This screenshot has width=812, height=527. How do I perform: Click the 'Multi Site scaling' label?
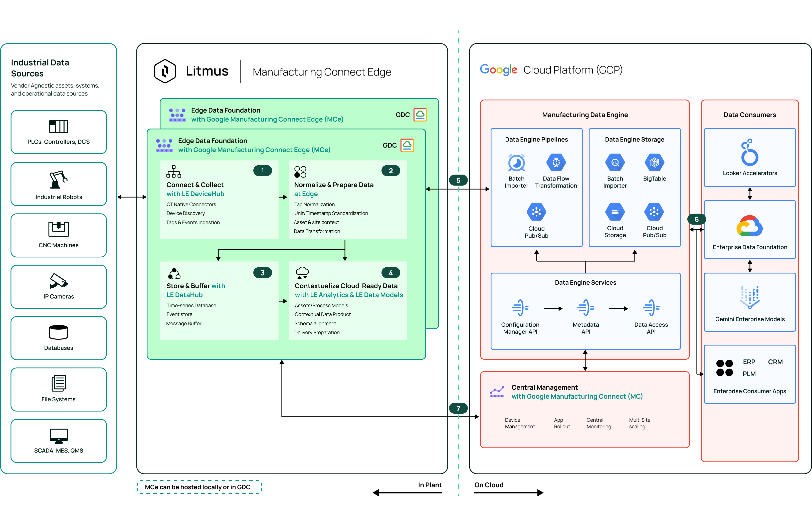(x=639, y=423)
